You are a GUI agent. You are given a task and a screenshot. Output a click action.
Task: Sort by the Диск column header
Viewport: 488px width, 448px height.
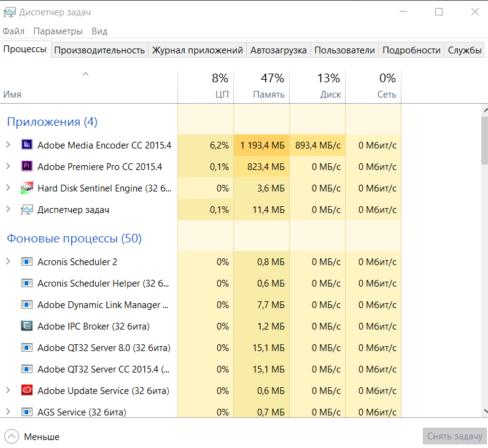coord(317,87)
